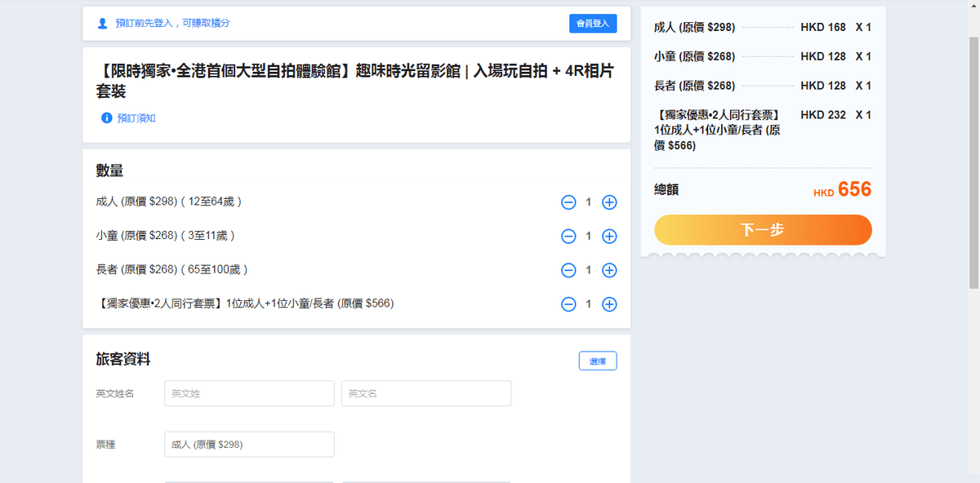Open the 票種 dropdown showing 成人
980x483 pixels.
pos(249,445)
